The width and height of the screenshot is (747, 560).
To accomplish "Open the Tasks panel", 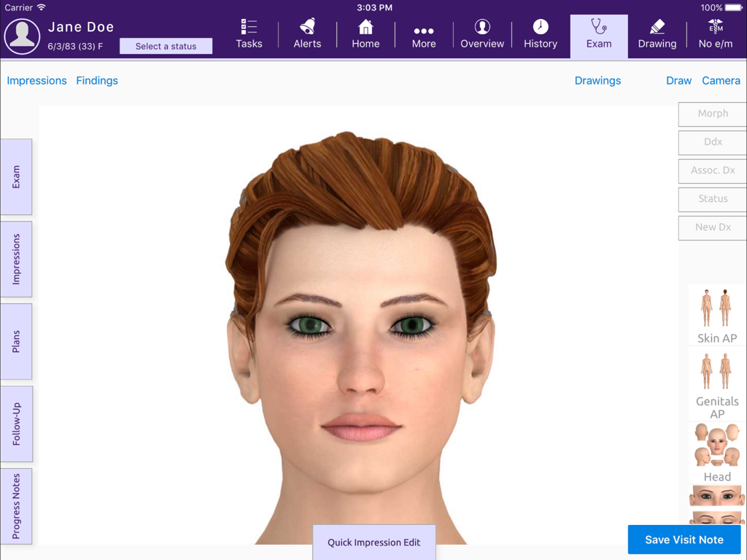I will (x=249, y=33).
